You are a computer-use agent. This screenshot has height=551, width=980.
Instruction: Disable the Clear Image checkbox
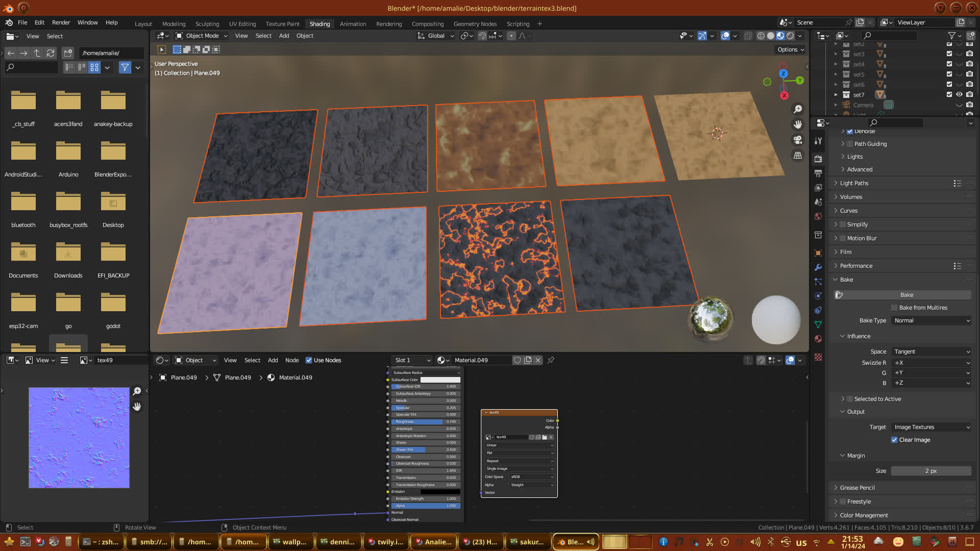click(x=894, y=440)
